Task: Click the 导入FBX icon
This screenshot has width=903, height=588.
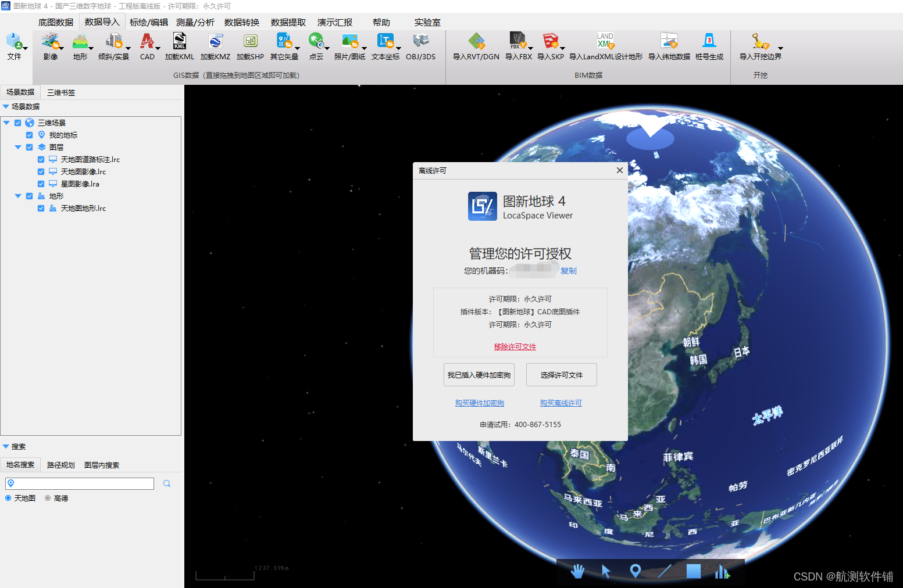Action: click(517, 41)
